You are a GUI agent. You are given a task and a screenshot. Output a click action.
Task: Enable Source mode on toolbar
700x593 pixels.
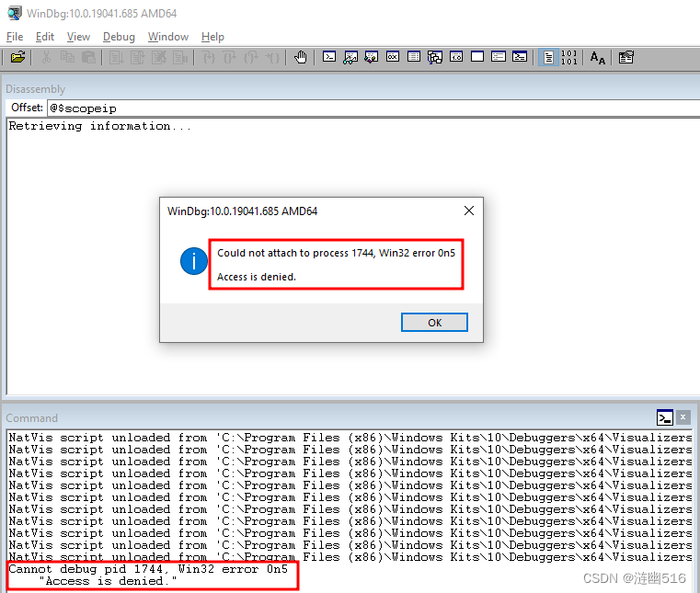point(548,57)
